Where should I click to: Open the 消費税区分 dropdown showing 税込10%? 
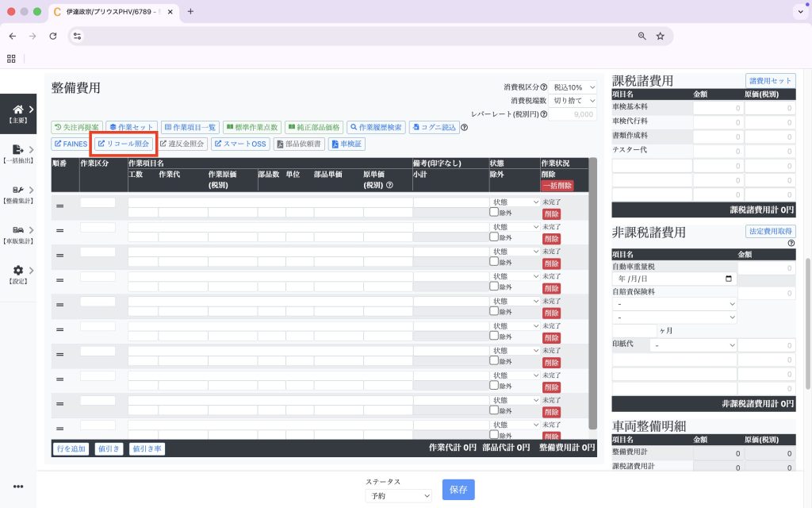pyautogui.click(x=575, y=87)
